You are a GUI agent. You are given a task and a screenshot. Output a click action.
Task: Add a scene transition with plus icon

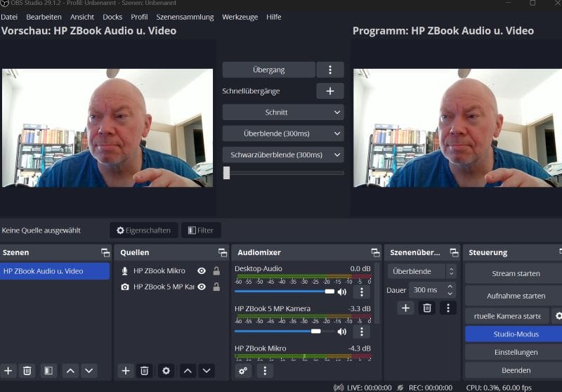pyautogui.click(x=405, y=308)
